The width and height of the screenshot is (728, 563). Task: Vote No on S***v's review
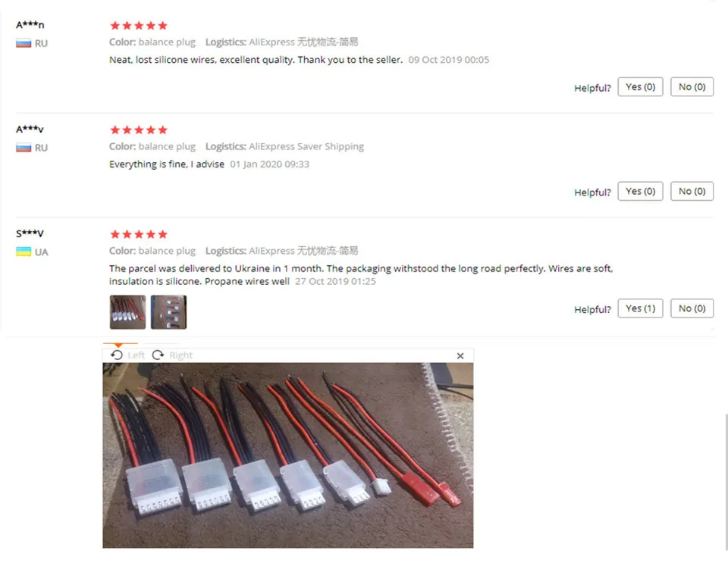point(692,308)
